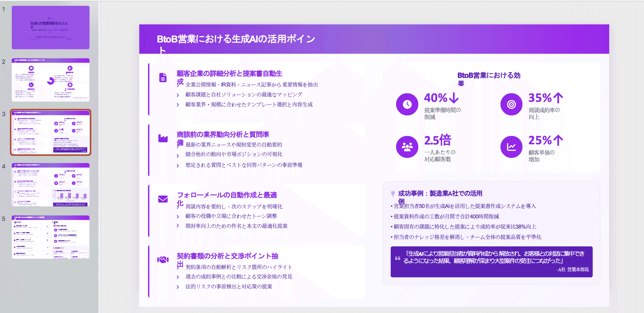Click the lightbulb icon beside 成功事例 heading
The image size is (644, 313).
click(393, 193)
